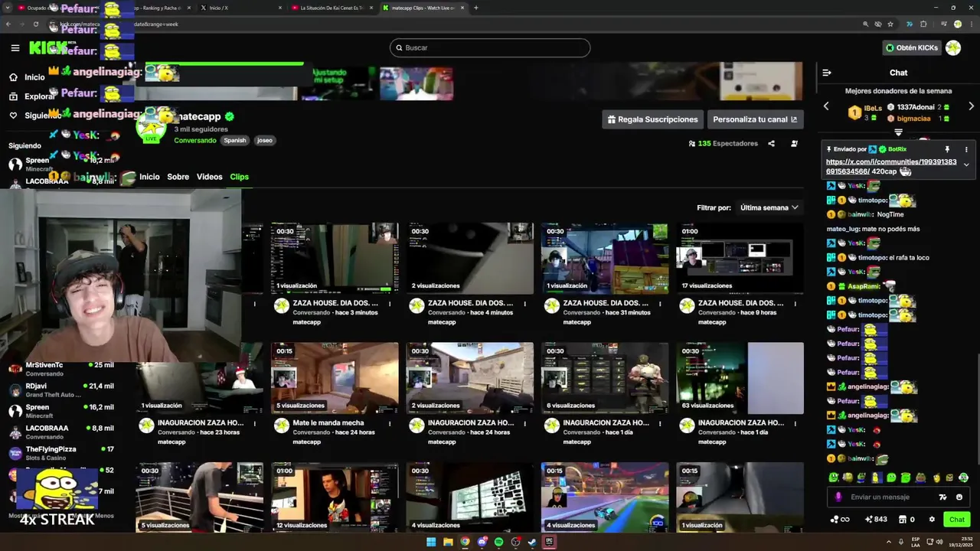This screenshot has height=551, width=980.
Task: Show next top donors with right arrow
Action: [971, 106]
